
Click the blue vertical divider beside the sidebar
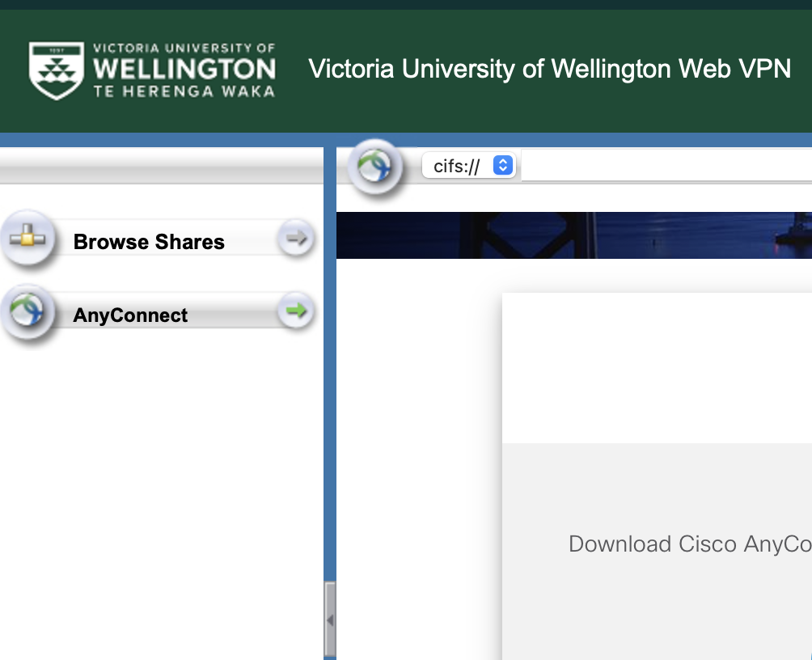pos(329,364)
